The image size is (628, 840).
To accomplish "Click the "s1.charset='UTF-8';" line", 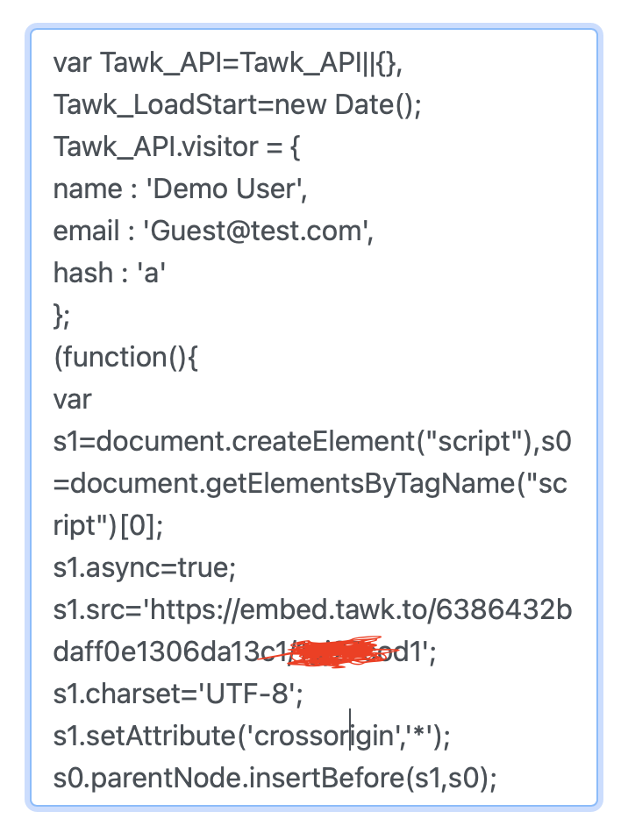I will [178, 694].
